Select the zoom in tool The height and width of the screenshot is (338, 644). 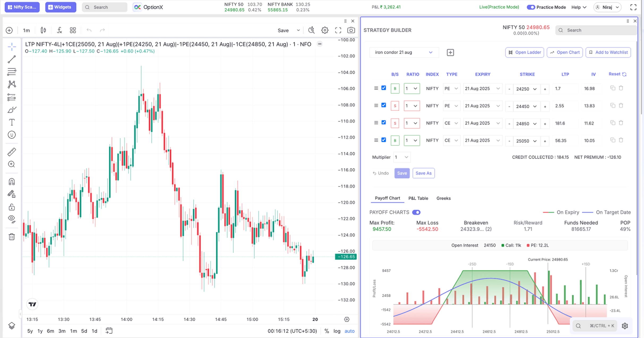pos(12,164)
